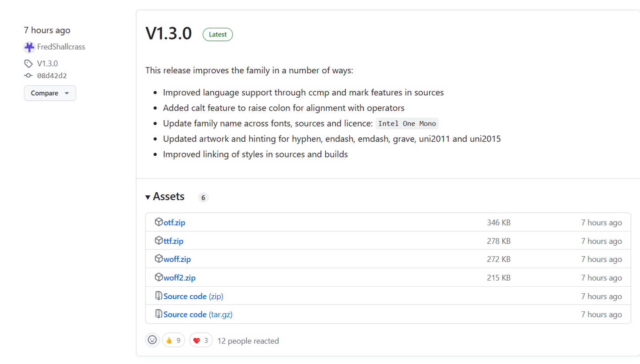Click the package icon beside ttf.zip
The image size is (640, 364).
click(x=160, y=241)
